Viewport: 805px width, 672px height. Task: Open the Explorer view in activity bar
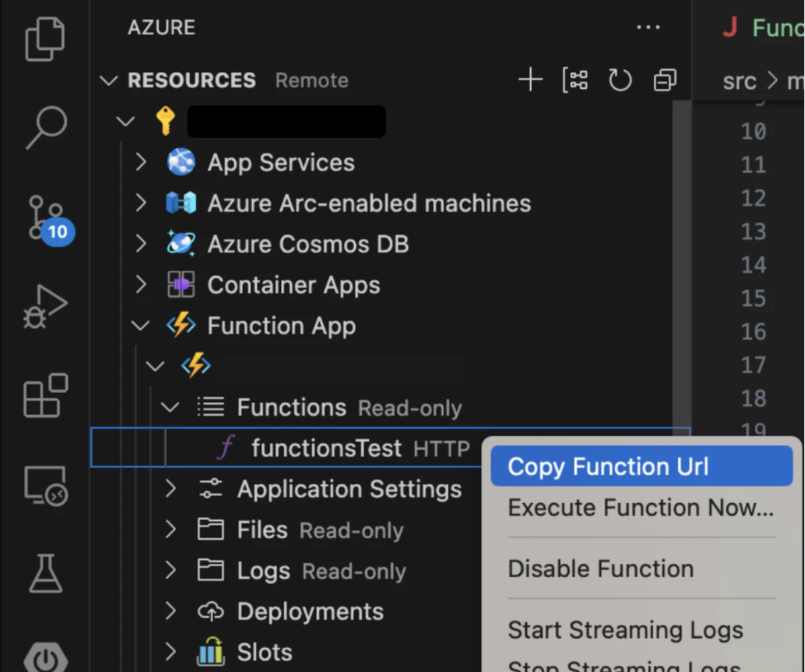point(44,39)
